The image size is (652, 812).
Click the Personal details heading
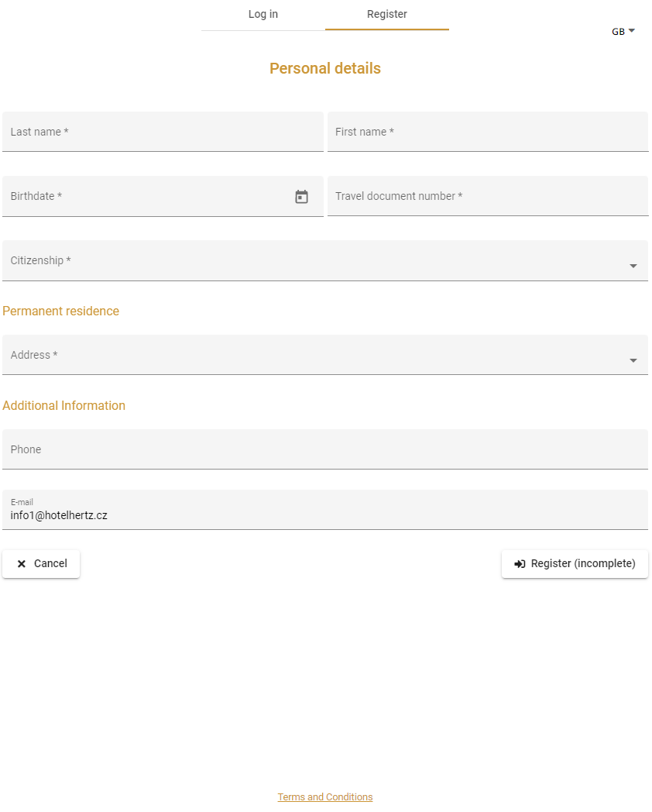325,68
